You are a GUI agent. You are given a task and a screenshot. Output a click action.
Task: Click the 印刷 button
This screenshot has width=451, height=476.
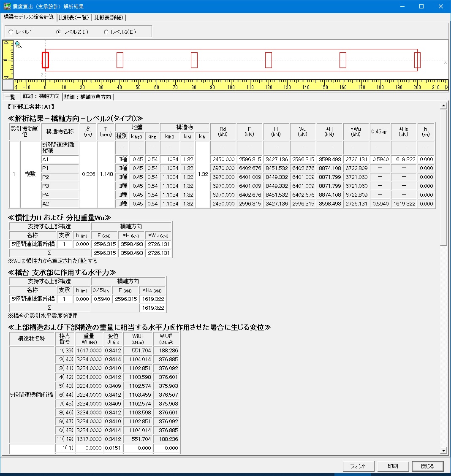click(393, 466)
